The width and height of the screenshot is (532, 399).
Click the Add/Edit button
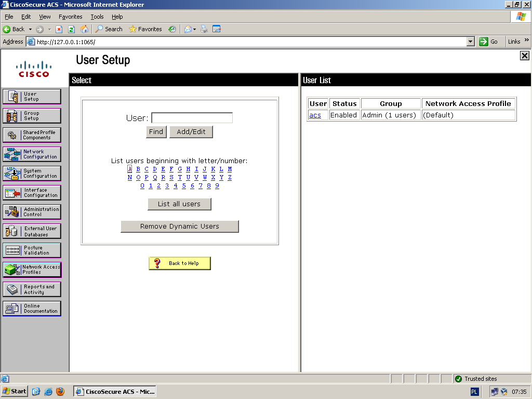click(191, 131)
